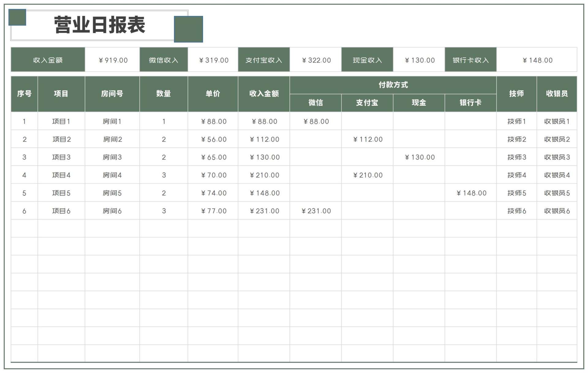Select unit price ¥74.00 cell
Image resolution: width=588 pixels, height=373 pixels.
pyautogui.click(x=213, y=193)
